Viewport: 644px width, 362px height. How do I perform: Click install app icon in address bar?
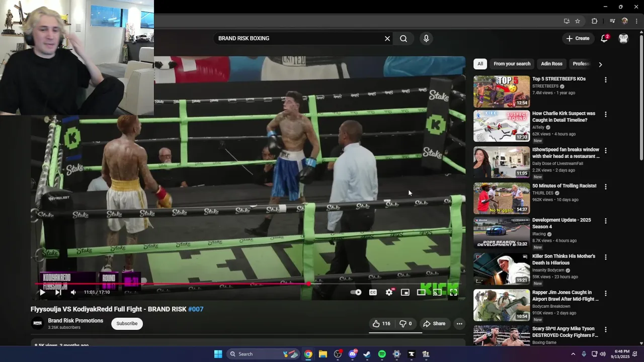pyautogui.click(x=567, y=21)
